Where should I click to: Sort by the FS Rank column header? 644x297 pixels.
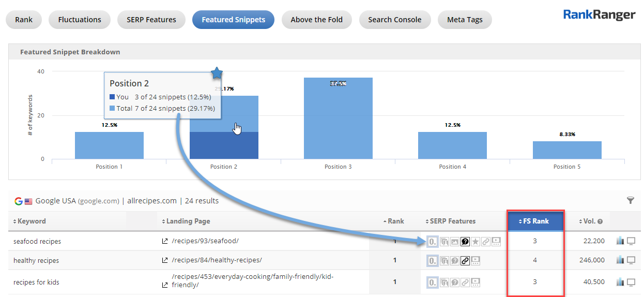click(x=535, y=221)
